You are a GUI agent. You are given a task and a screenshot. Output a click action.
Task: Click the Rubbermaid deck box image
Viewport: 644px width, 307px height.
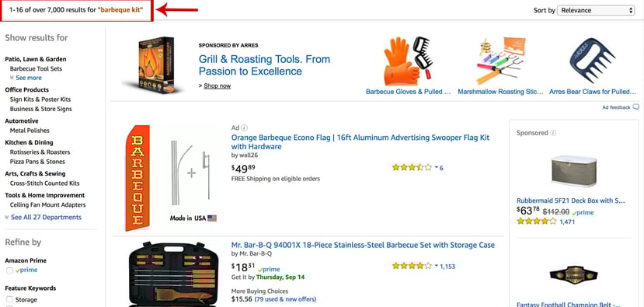pyautogui.click(x=574, y=170)
